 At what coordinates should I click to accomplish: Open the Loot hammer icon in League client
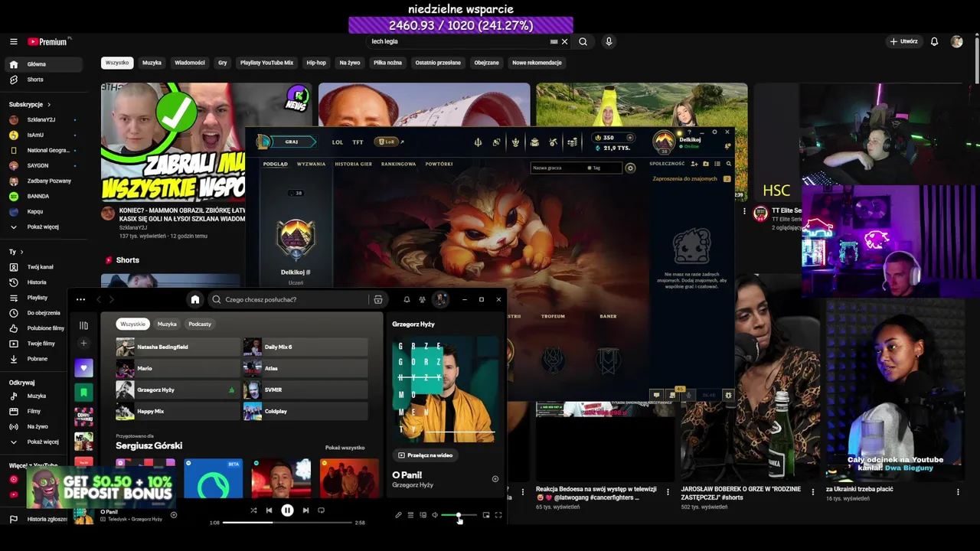click(553, 142)
